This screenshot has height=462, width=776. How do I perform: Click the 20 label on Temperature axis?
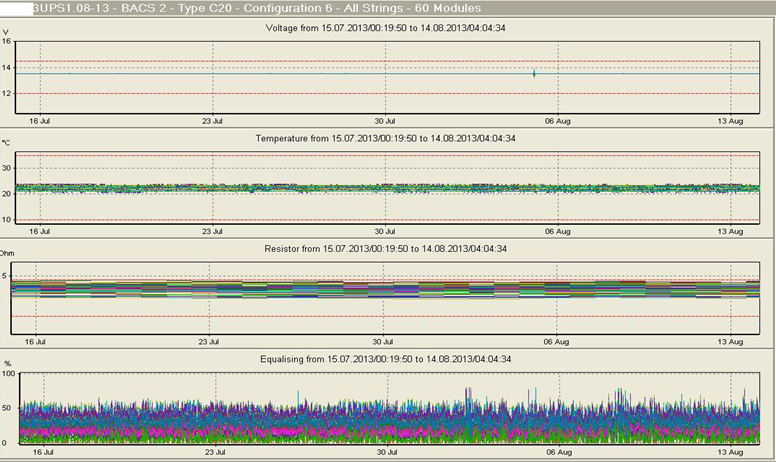pyautogui.click(x=7, y=194)
